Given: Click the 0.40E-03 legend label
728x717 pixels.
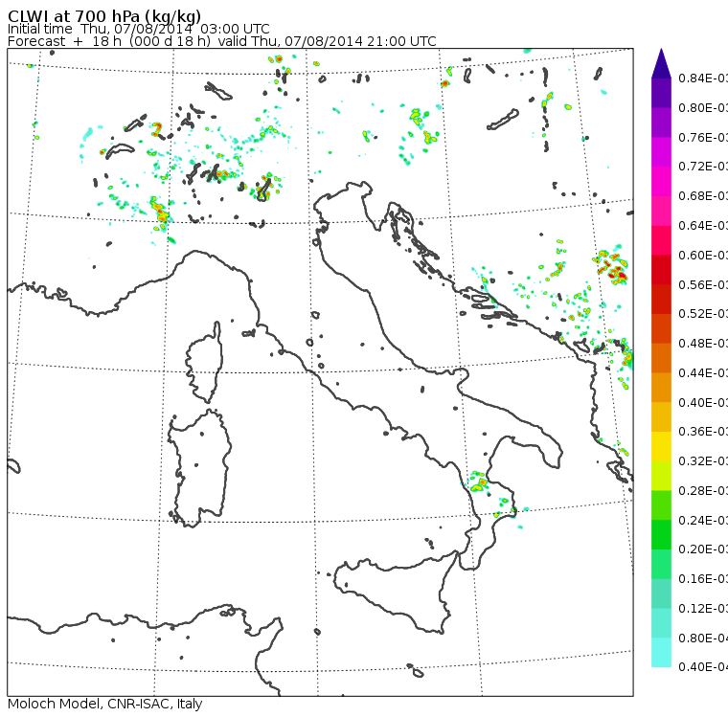Looking at the screenshot, I should 703,402.
